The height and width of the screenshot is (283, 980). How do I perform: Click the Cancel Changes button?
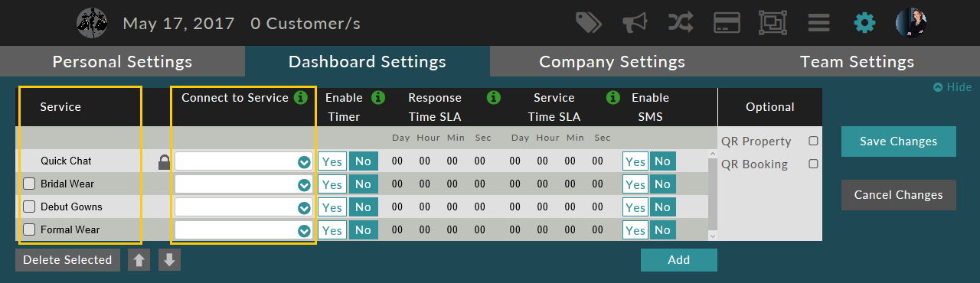[899, 195]
